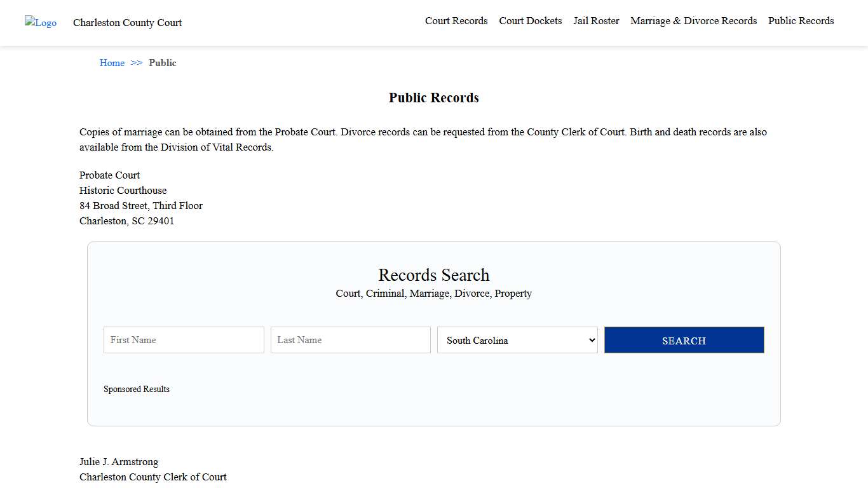
Task: Select the Public Records nav item
Action: (x=801, y=20)
